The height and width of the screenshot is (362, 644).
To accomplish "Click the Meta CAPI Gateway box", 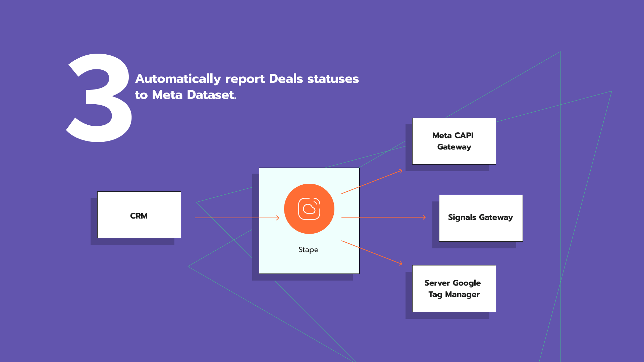I will (x=454, y=141).
